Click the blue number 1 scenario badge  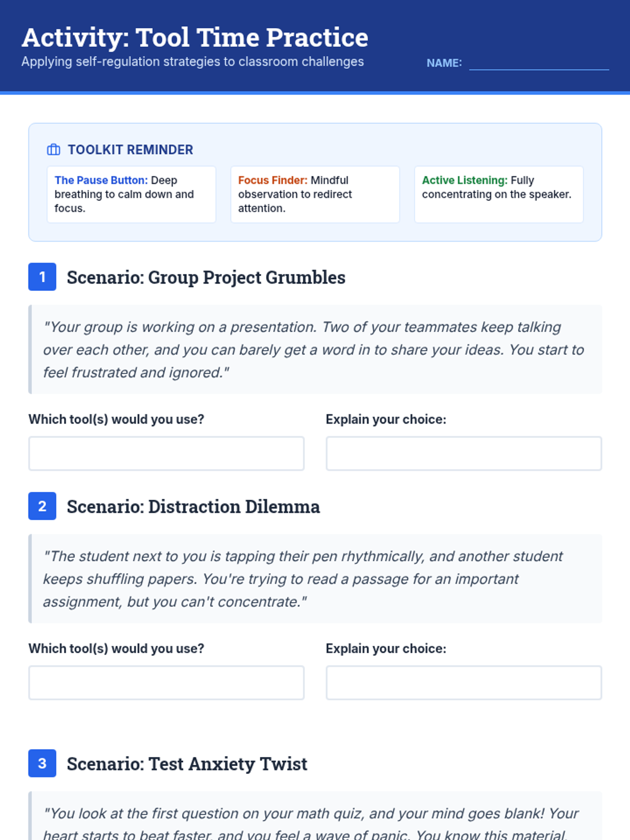42,277
